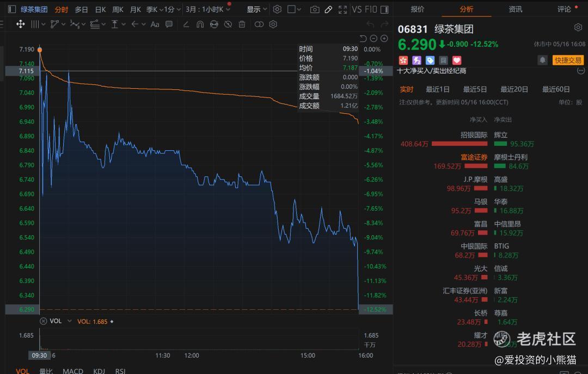Expand the arrow tool dropdown
Image resolution: width=588 pixels, height=374 pixels.
pos(143,24)
